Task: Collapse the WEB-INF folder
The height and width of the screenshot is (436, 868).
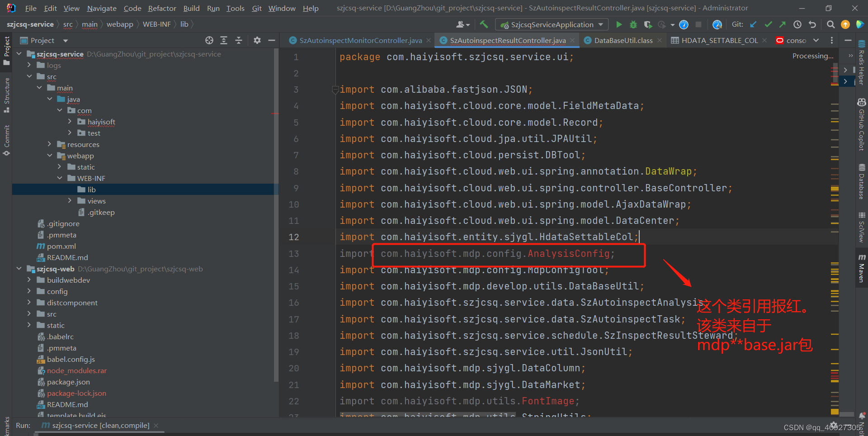Action: point(60,178)
